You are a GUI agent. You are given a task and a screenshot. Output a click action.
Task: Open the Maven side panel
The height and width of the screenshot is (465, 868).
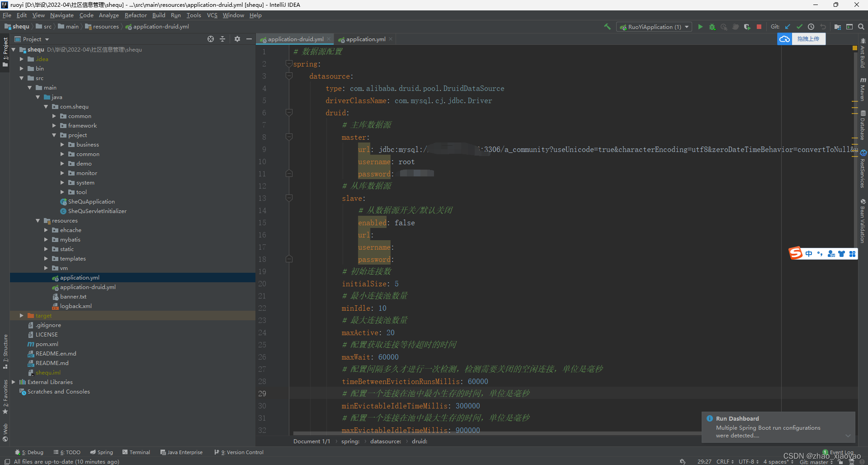863,89
